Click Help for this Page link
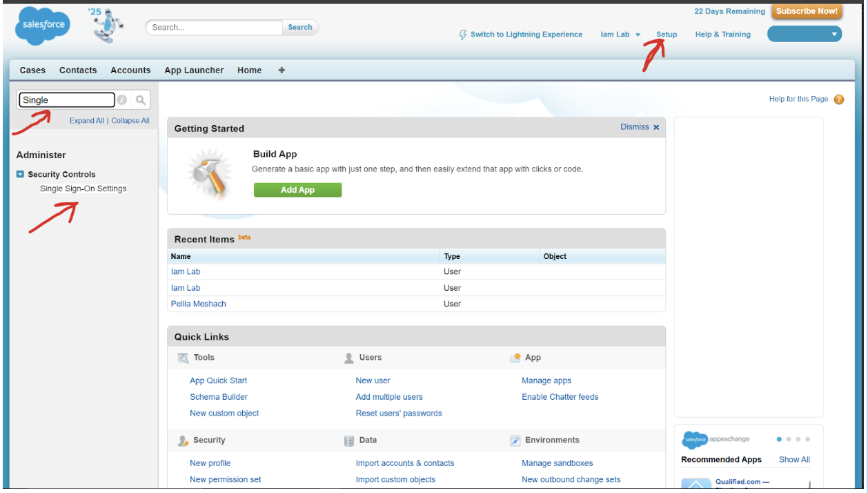 [798, 99]
